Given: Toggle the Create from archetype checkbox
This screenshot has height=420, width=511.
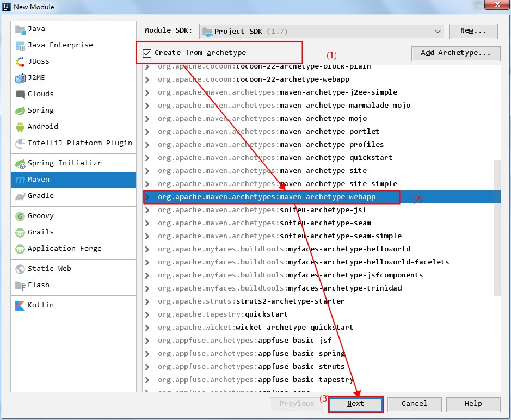Looking at the screenshot, I should click(147, 53).
